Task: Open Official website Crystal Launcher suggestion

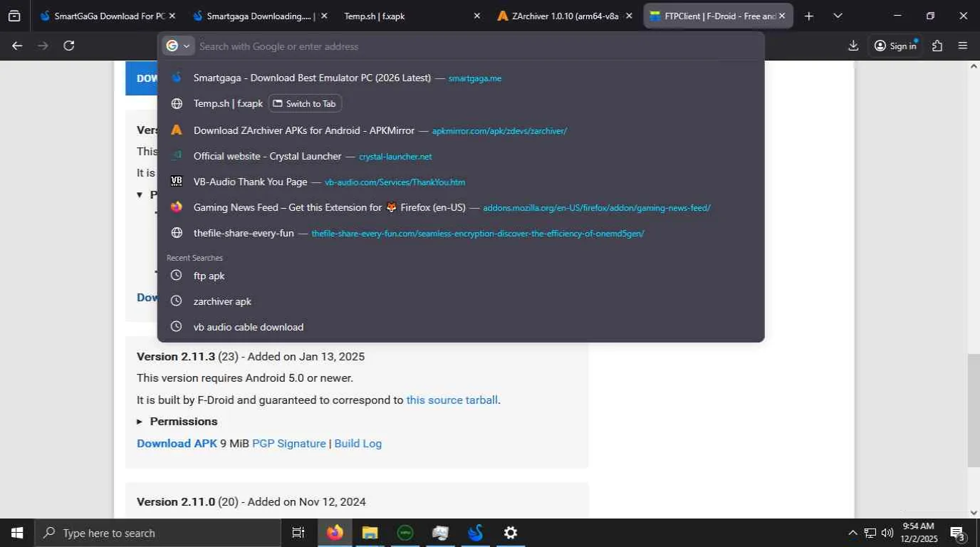Action: coord(461,156)
